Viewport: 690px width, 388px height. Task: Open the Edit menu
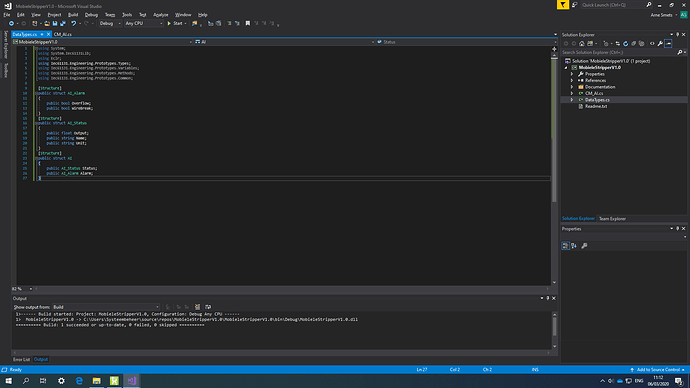click(x=21, y=15)
